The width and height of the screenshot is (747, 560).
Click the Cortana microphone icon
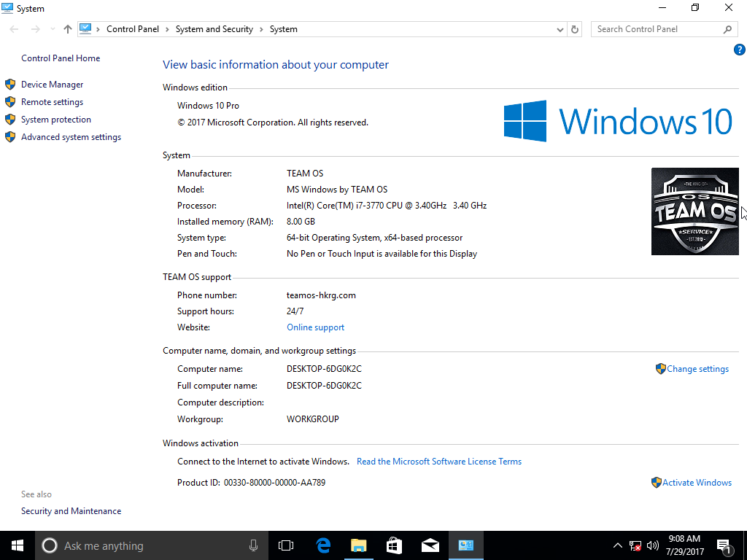(253, 545)
